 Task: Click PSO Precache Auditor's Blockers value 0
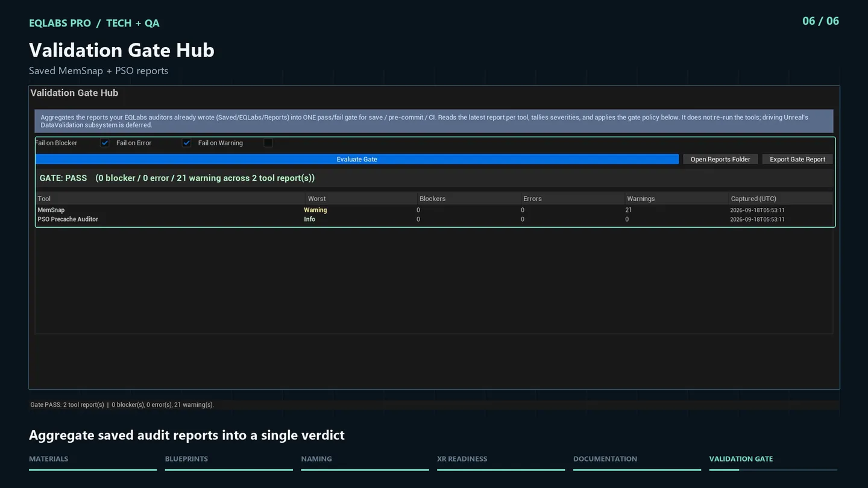418,219
